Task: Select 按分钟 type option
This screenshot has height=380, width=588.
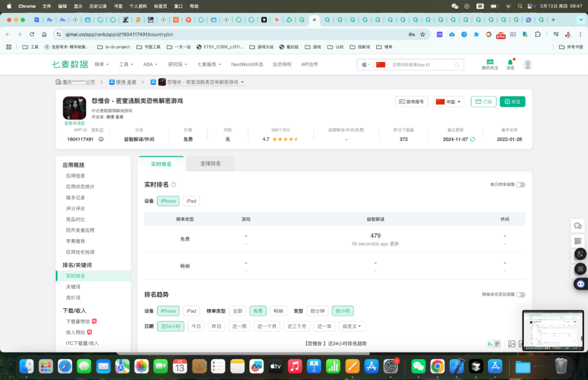Action: pyautogui.click(x=317, y=311)
